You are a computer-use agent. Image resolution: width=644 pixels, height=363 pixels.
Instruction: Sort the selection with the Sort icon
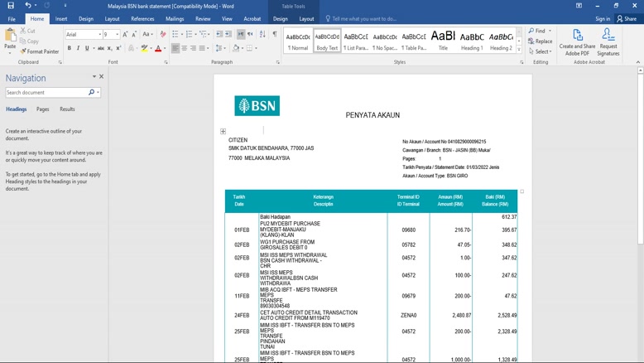(262, 34)
